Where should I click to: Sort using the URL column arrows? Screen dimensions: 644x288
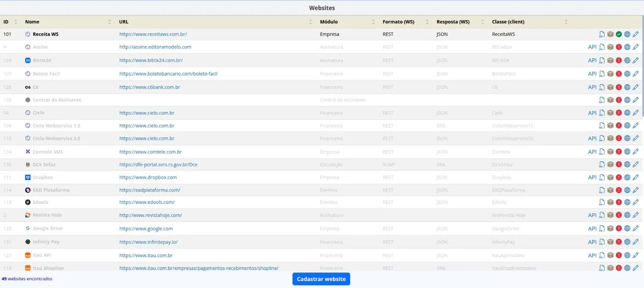pyautogui.click(x=311, y=22)
